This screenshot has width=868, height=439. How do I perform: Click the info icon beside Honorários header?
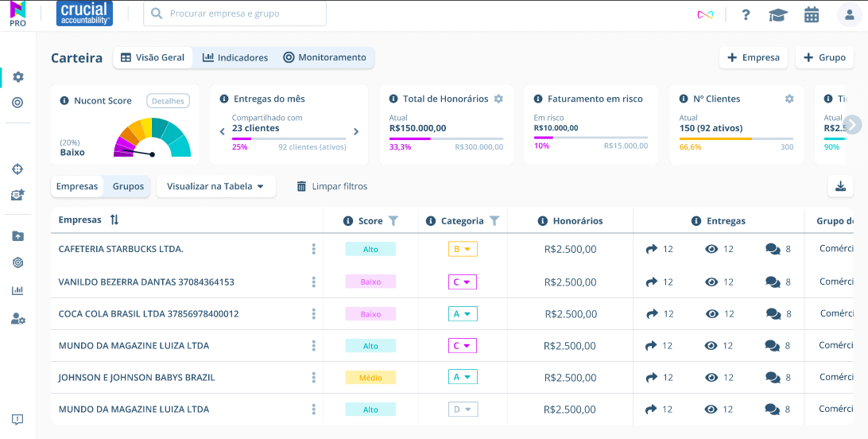click(x=543, y=221)
